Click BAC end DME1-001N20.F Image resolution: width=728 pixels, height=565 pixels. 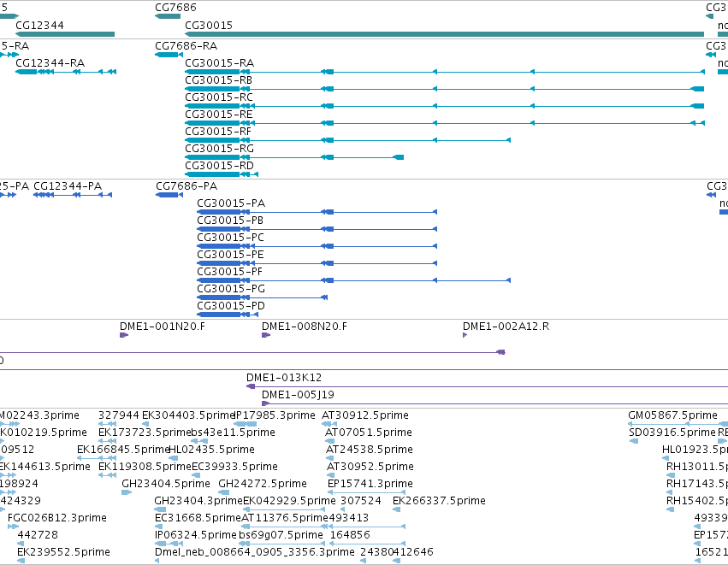[163, 327]
